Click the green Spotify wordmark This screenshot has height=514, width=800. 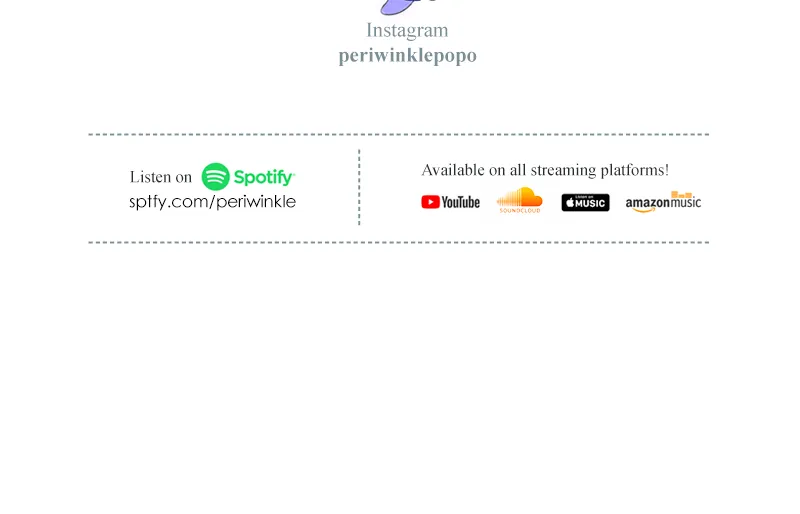click(264, 178)
